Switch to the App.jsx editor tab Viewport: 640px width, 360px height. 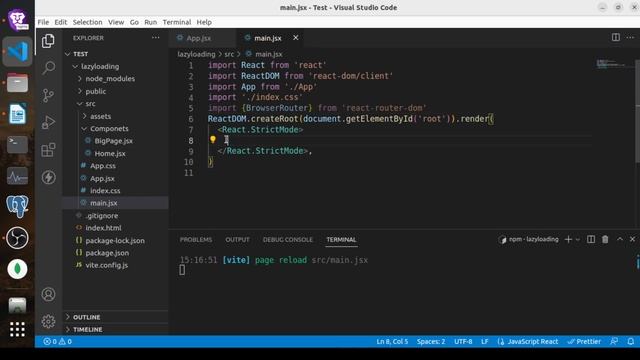click(199, 38)
